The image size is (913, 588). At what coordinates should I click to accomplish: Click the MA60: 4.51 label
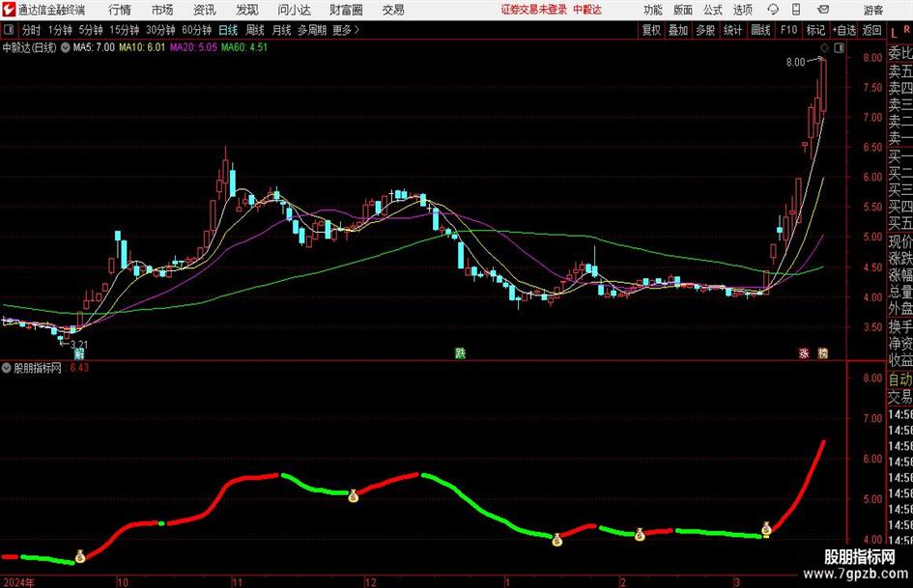point(244,47)
